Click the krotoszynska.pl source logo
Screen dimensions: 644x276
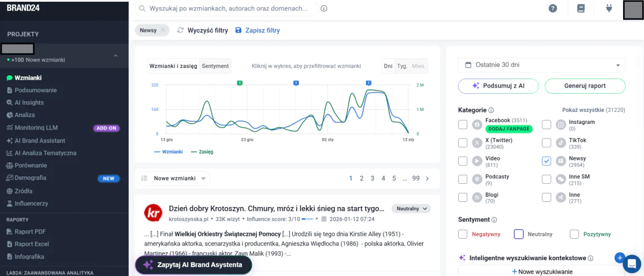click(x=153, y=213)
